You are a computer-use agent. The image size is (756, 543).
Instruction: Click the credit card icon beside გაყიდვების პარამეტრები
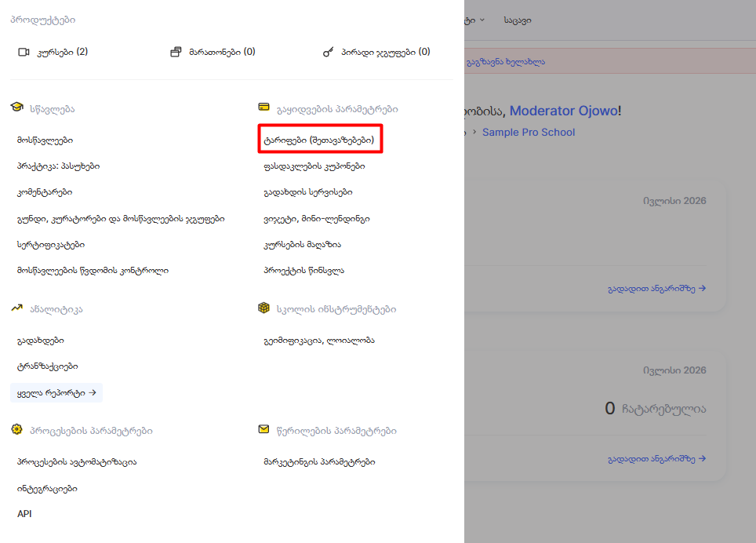tap(264, 107)
